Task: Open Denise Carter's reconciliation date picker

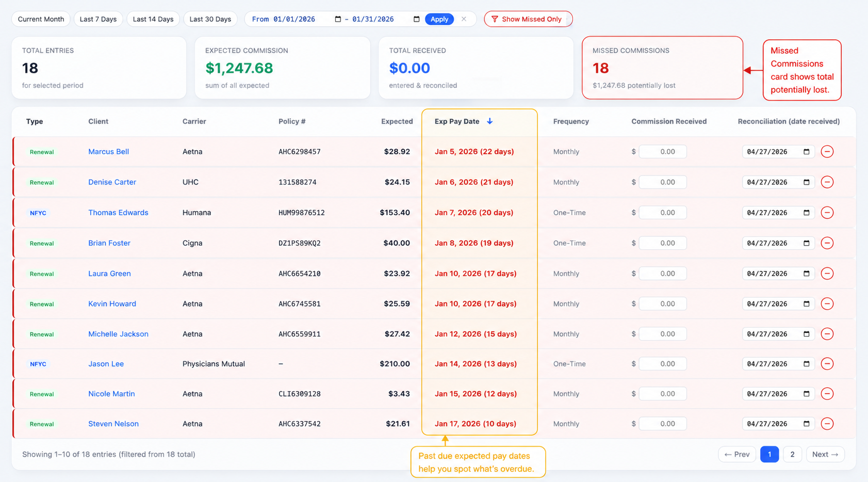Action: click(x=806, y=182)
